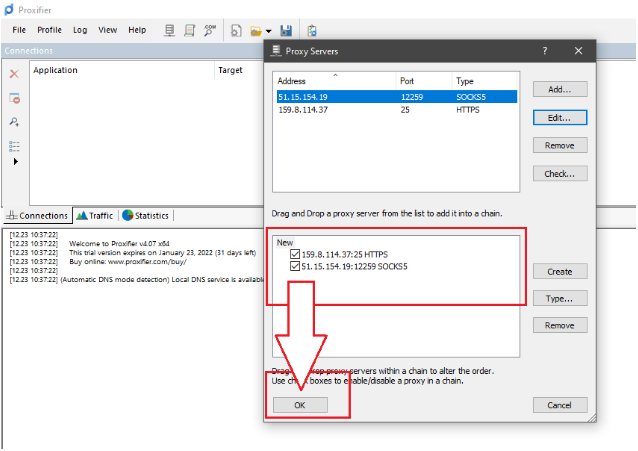Image resolution: width=638 pixels, height=451 pixels.
Task: Click the Add... button
Action: 560,89
